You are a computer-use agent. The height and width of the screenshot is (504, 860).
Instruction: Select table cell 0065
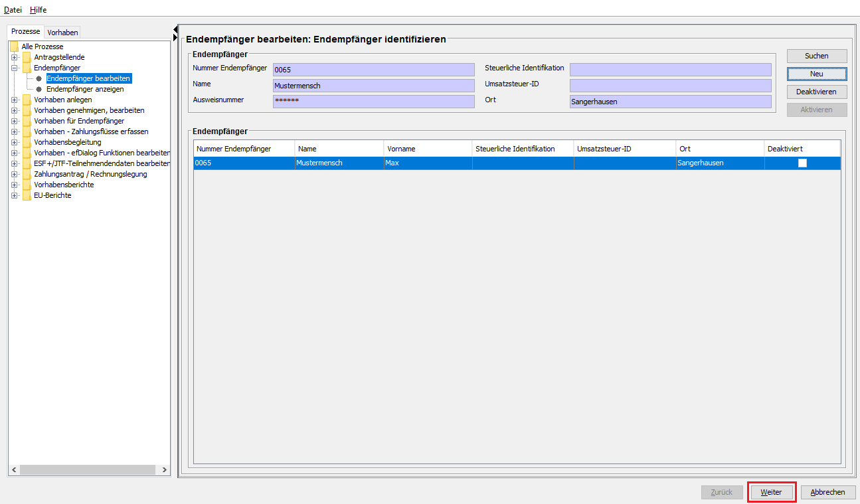point(244,163)
